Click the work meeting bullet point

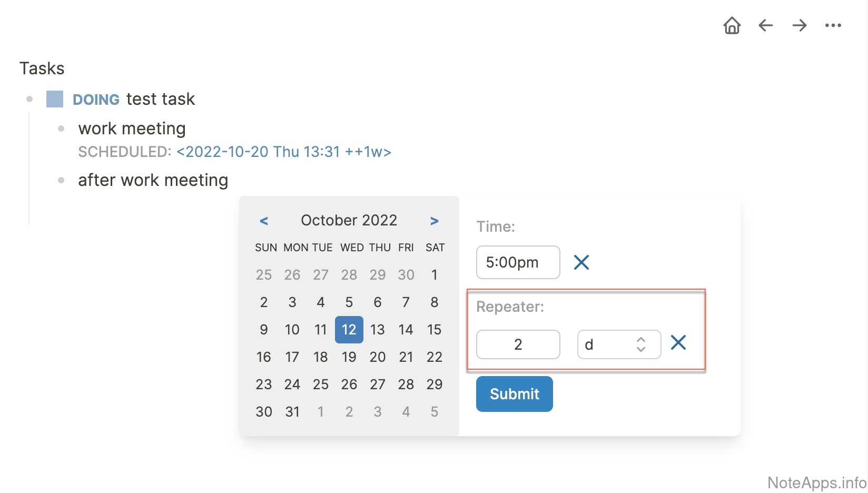click(61, 129)
